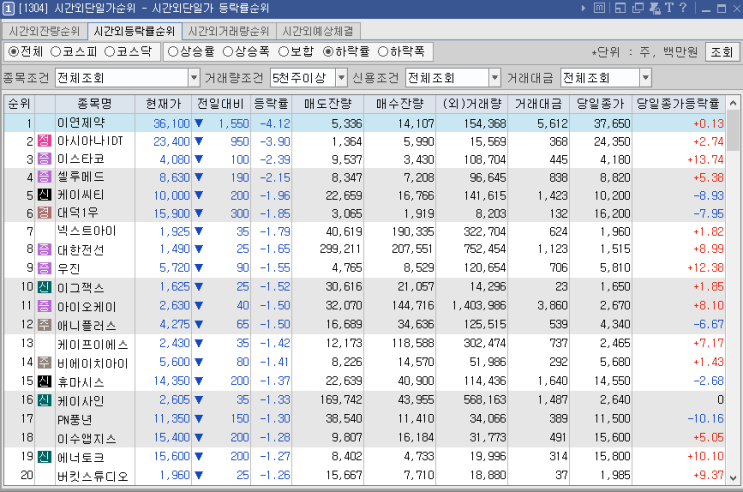743x492 pixels.
Task: Select the 전체 market radio button
Action: click(x=14, y=52)
